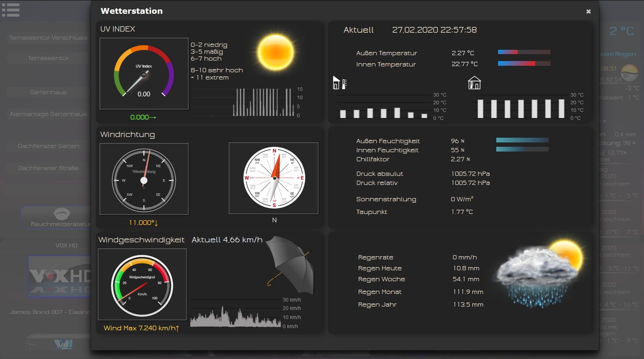The image size is (644, 359).
Task: Click the Regen Jahr 113.5 mm value
Action: (x=468, y=304)
